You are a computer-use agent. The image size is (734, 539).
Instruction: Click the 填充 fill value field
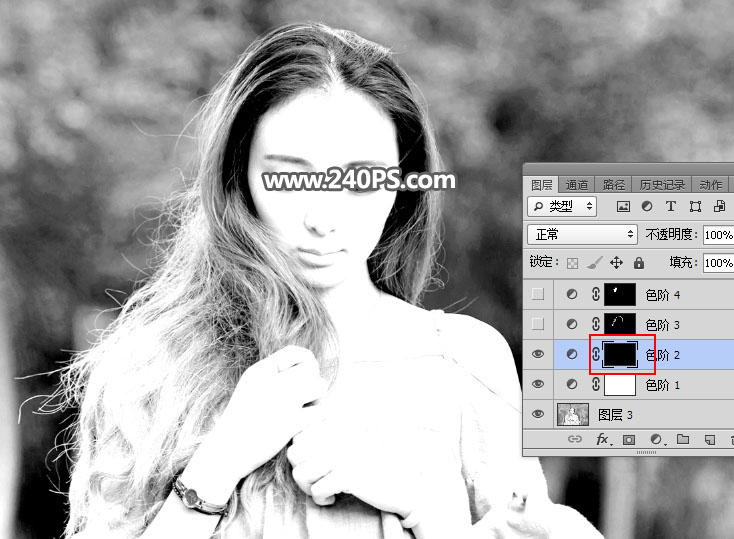[x=719, y=263]
